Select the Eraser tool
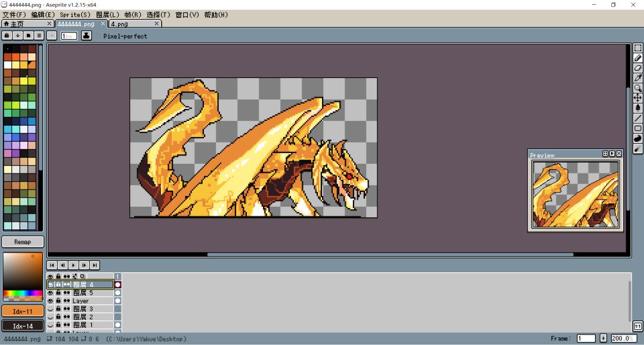 [x=638, y=68]
